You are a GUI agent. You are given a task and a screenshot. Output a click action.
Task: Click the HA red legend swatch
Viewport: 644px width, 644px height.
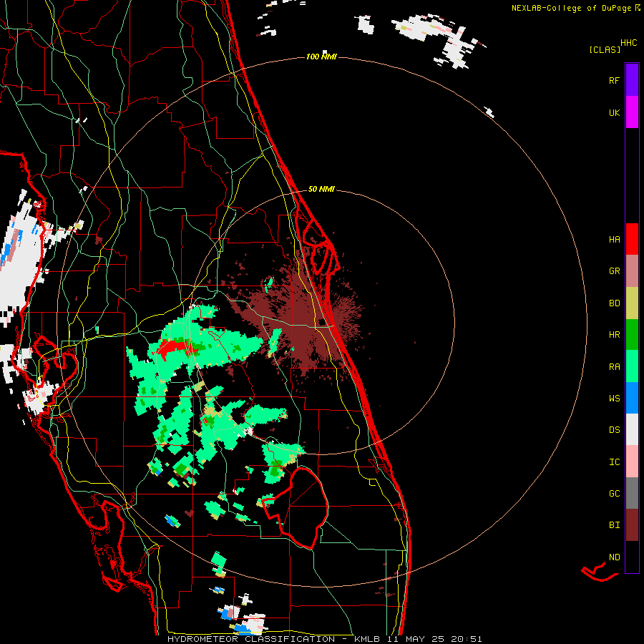(632, 239)
